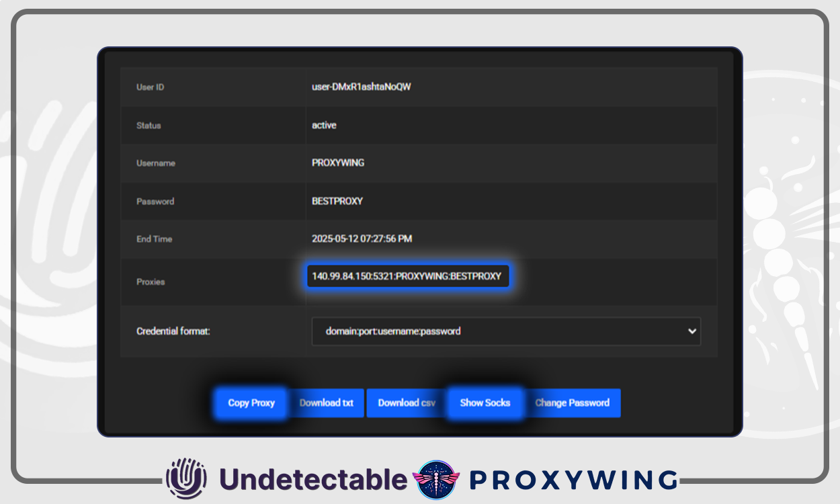Click the 'Proxies' row label
This screenshot has width=840, height=504.
click(151, 282)
